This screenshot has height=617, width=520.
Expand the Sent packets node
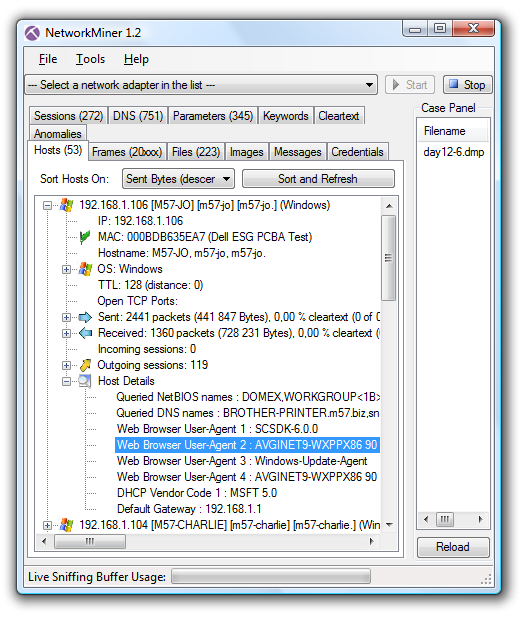tap(66, 318)
